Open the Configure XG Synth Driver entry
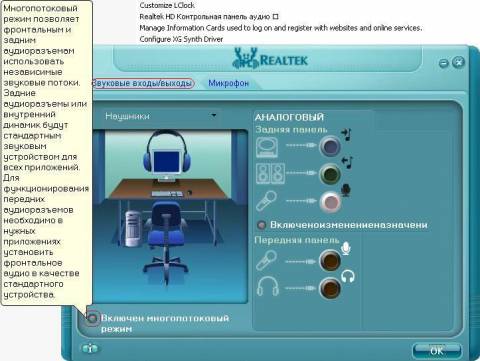Screen dimensions: 480x361 (x=181, y=39)
